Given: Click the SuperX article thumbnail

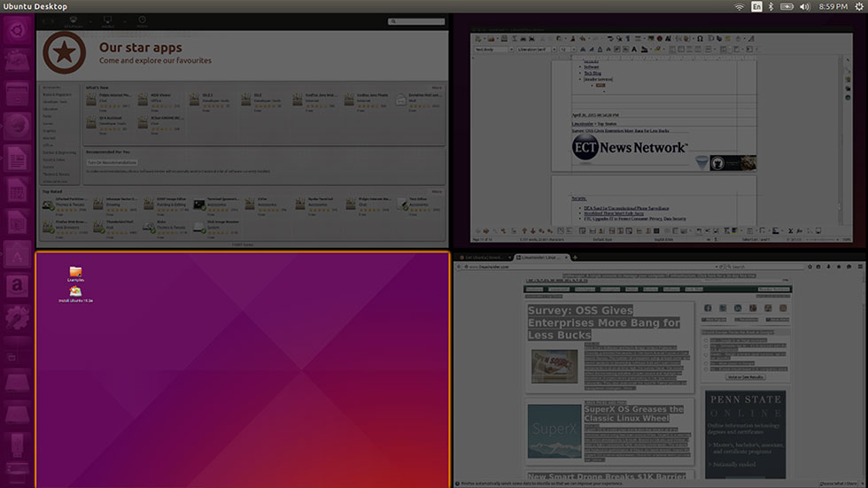Looking at the screenshot, I should pos(554,431).
